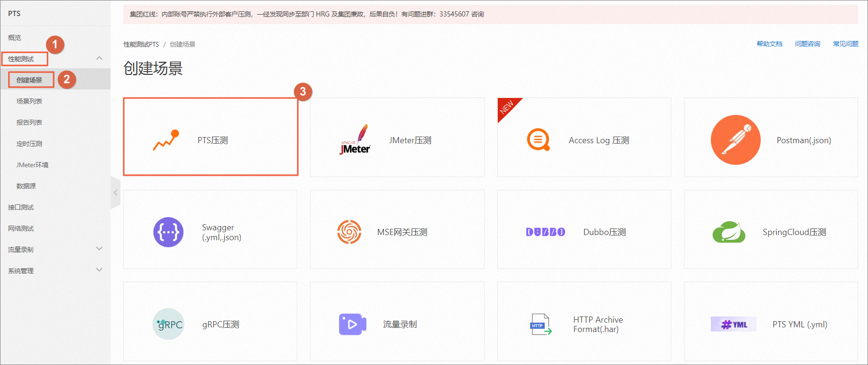Viewport: 868px width, 365px height.
Task: Click the orange Postman logo icon
Action: (x=735, y=140)
